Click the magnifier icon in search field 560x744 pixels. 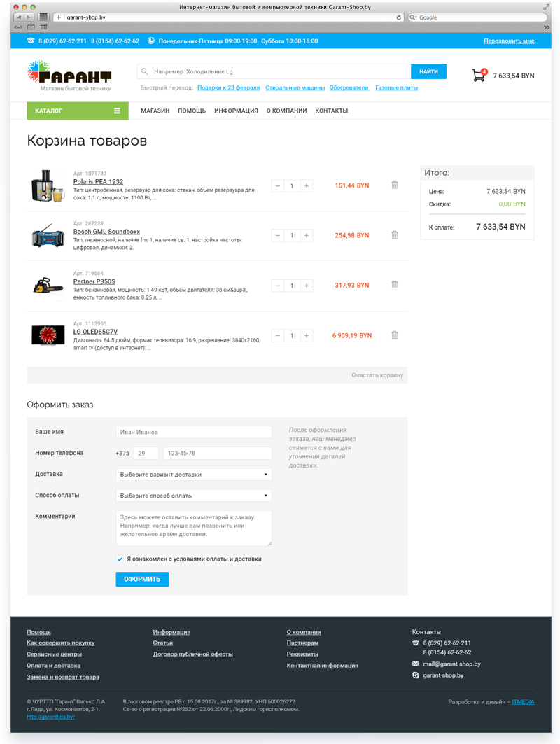(x=145, y=71)
